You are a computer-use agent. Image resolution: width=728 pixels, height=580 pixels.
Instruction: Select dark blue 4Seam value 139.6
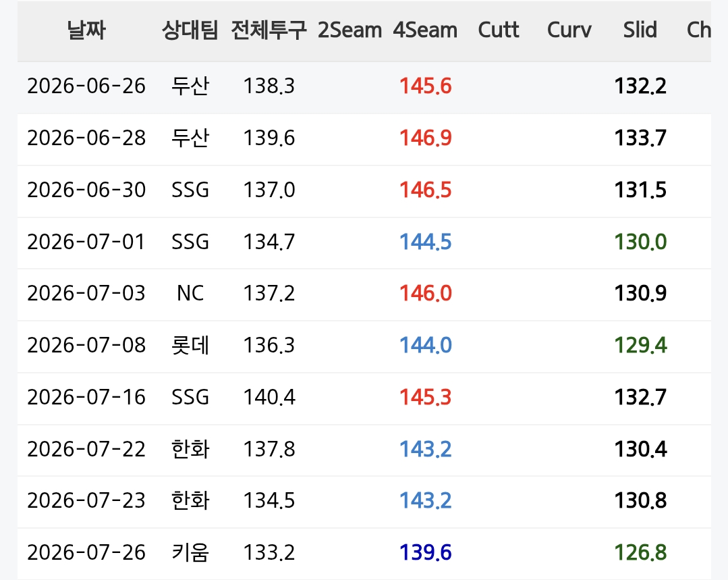tap(425, 552)
